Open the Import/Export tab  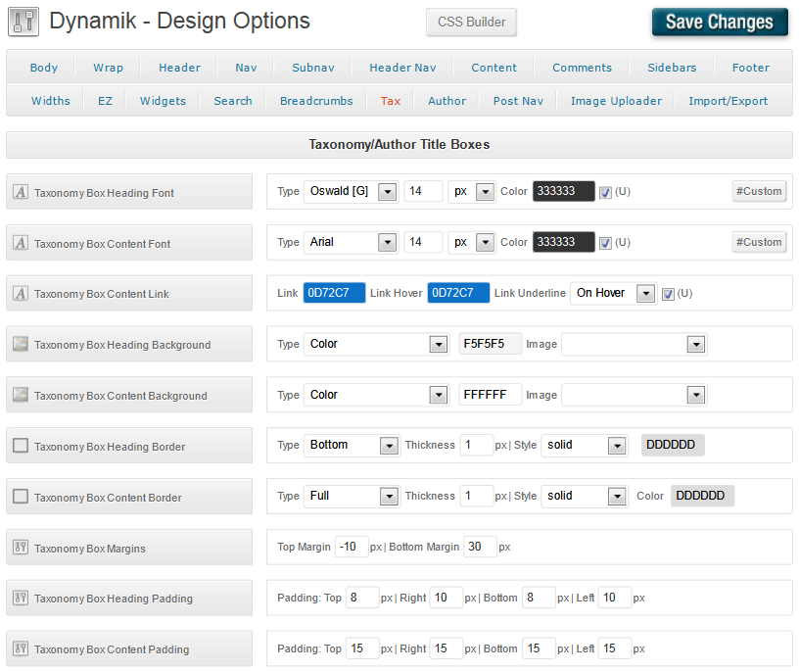[729, 101]
